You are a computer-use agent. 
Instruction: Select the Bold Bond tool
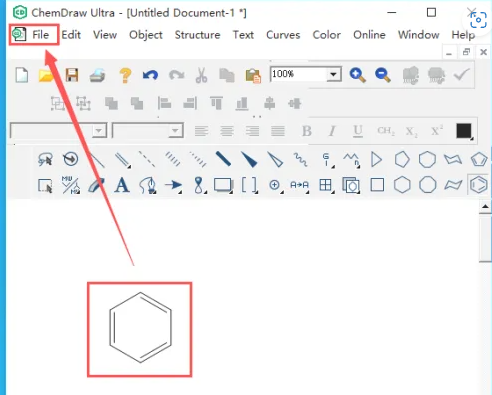223,159
